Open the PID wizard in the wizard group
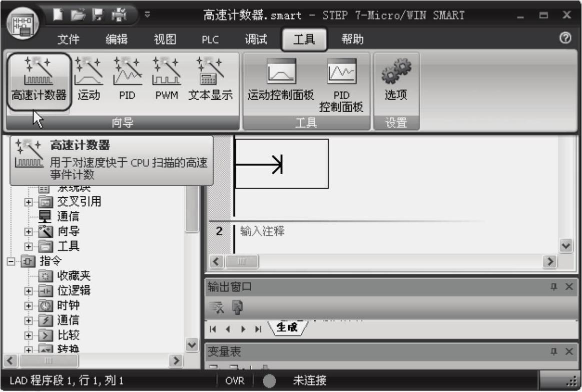Viewport: 582px width, 392px height. pos(127,79)
